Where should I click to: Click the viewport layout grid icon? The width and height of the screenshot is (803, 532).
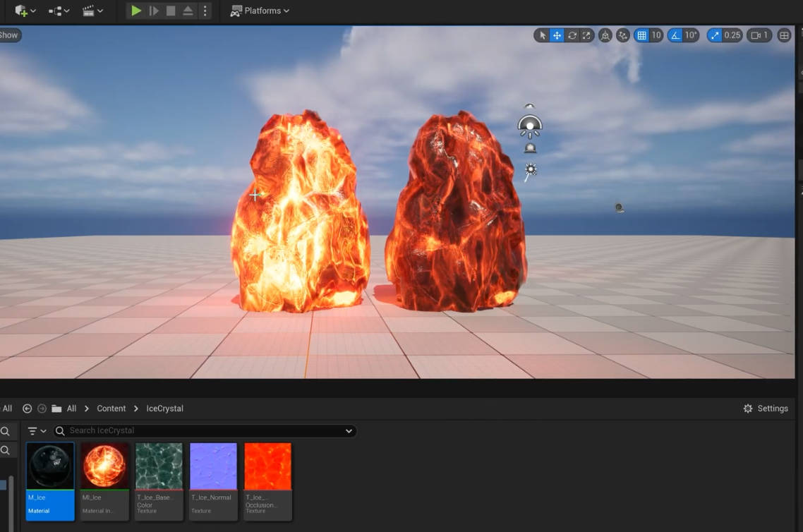point(784,35)
